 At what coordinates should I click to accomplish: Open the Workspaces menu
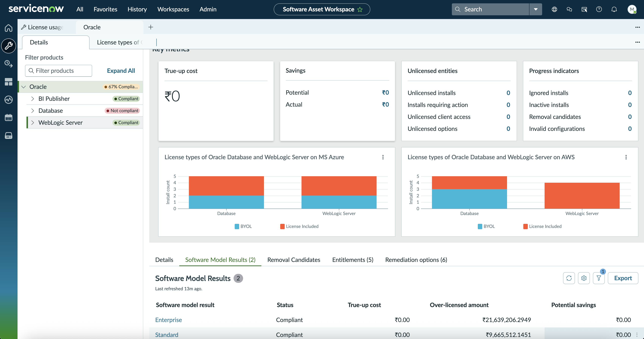coord(173,10)
